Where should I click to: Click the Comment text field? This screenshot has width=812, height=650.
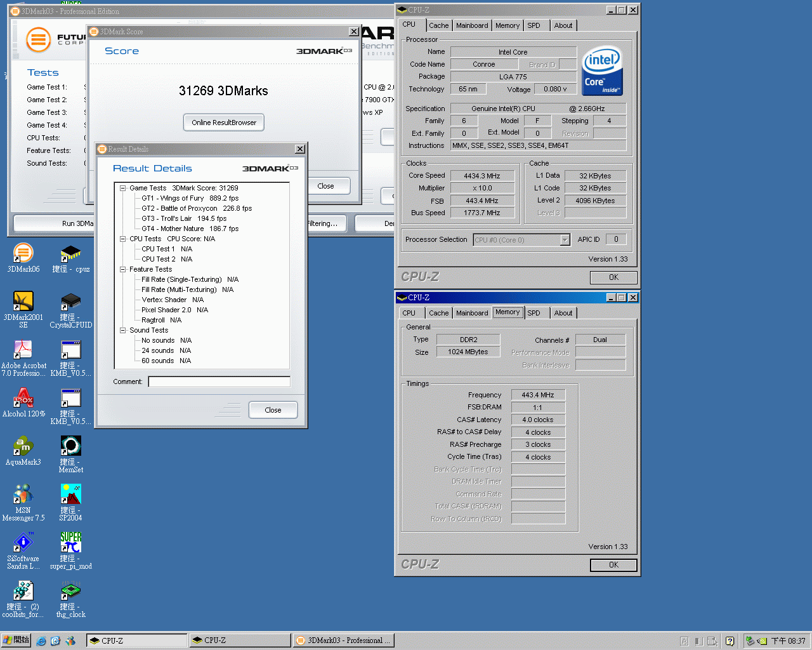point(219,381)
